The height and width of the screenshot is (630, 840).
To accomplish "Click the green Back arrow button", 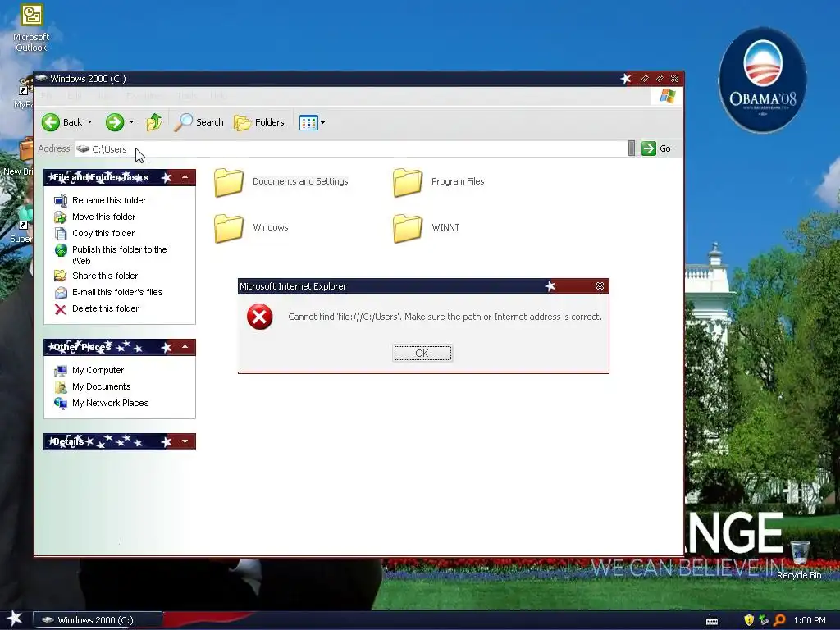I will click(x=51, y=122).
